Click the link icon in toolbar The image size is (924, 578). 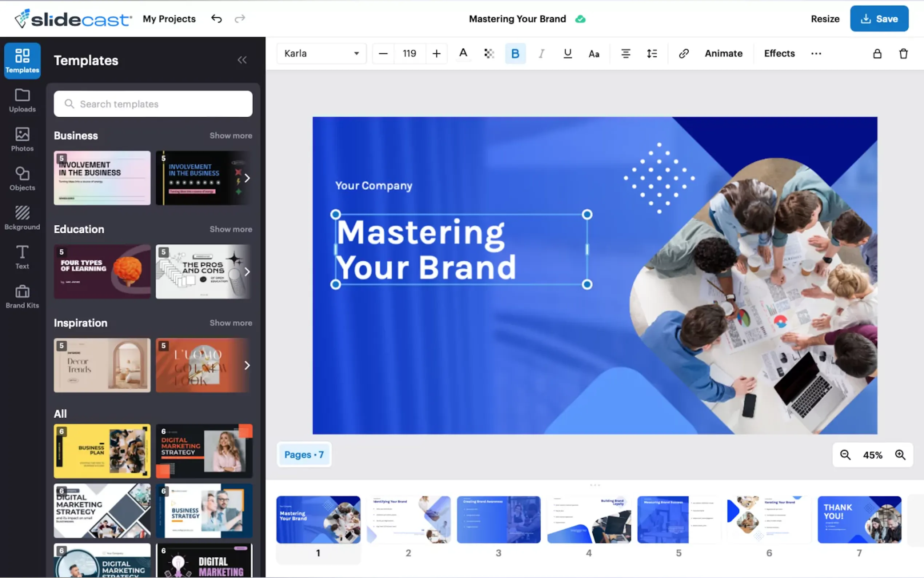[x=683, y=54]
